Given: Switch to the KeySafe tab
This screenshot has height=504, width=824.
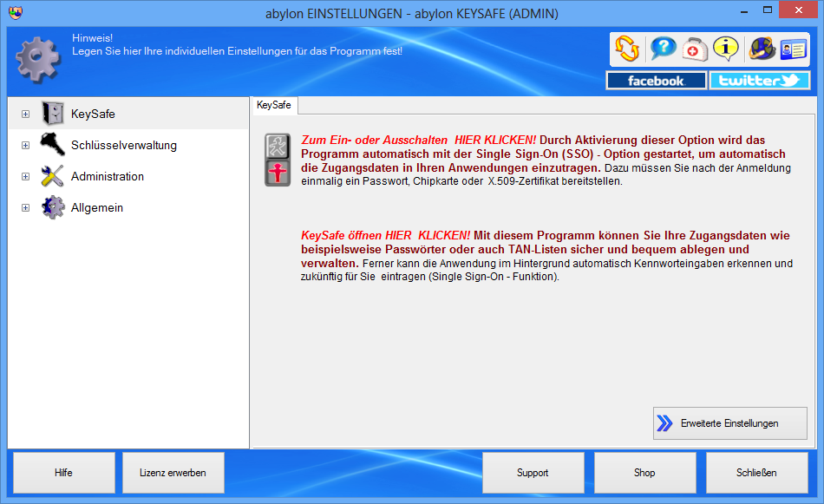Looking at the screenshot, I should [274, 105].
